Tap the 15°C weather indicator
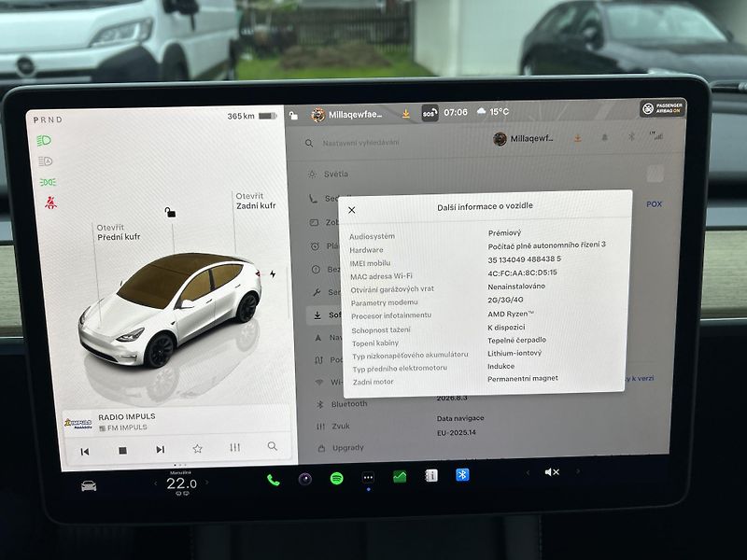Viewport: 747px width, 560px height. tap(493, 112)
